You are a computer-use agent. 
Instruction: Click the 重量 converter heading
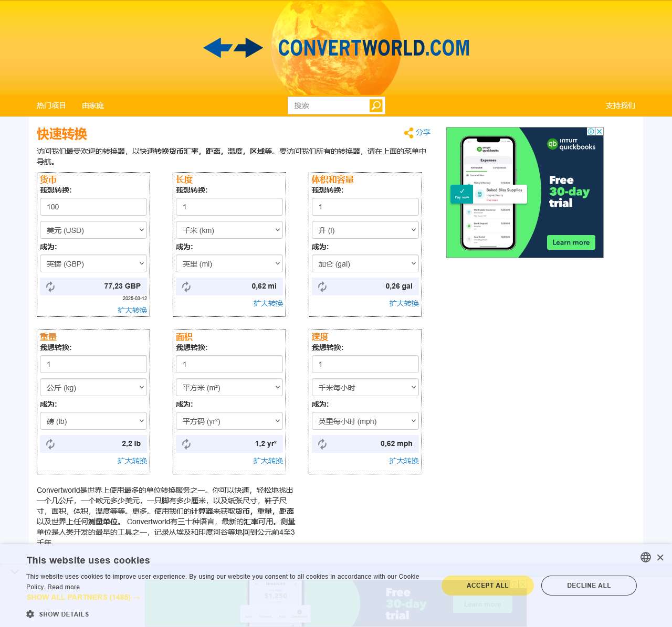coord(48,337)
